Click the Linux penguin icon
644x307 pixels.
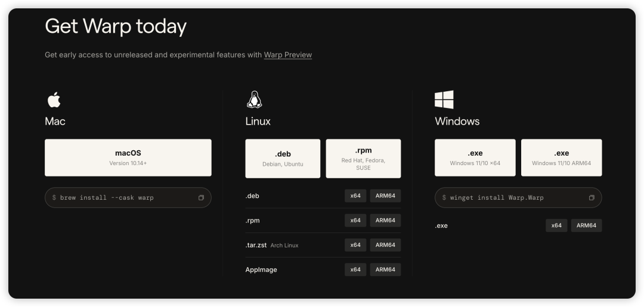(254, 100)
